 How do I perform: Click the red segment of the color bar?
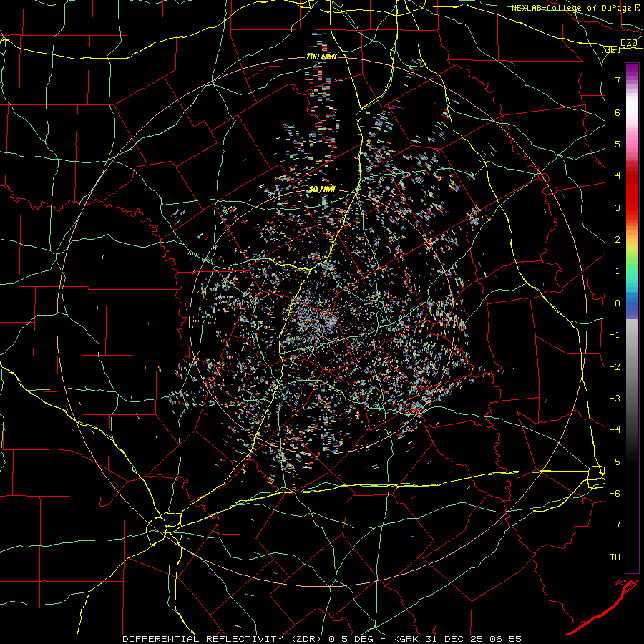(x=632, y=193)
